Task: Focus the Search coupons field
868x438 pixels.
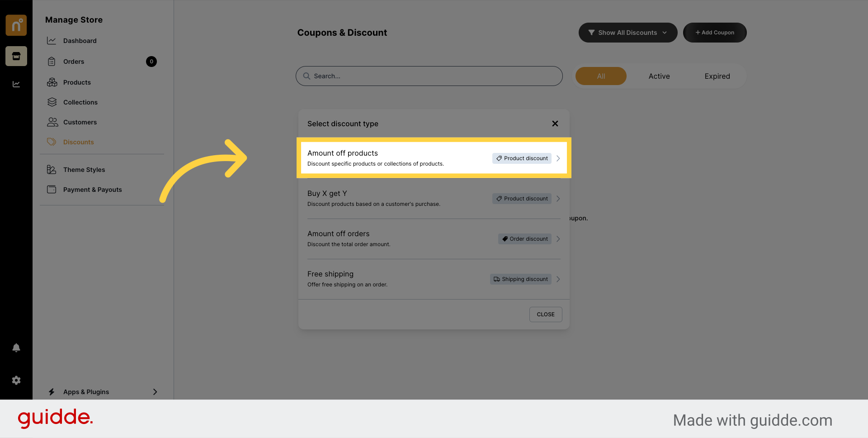Action: click(429, 76)
